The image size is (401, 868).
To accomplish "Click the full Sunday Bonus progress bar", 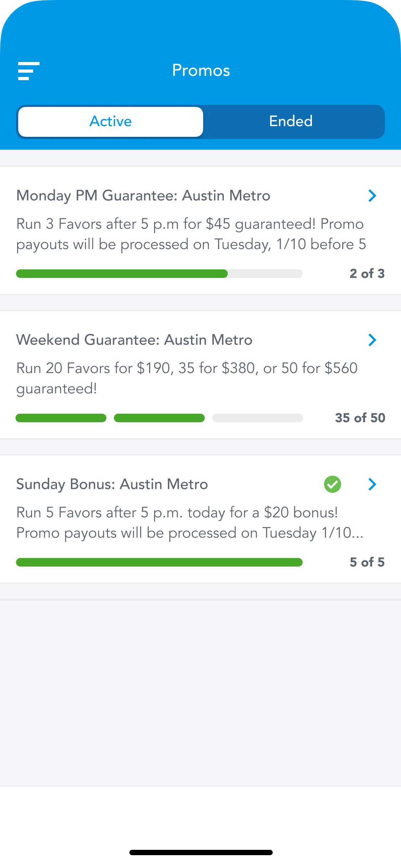I will 159,562.
